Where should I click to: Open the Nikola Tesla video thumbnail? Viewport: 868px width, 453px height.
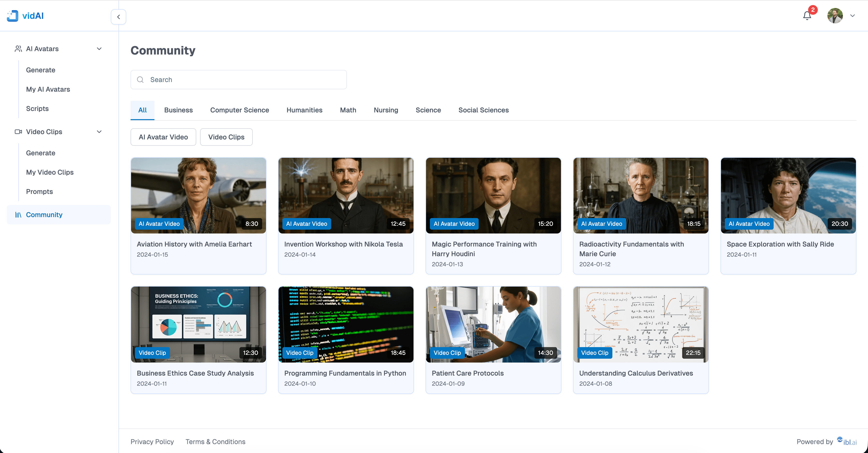click(346, 195)
